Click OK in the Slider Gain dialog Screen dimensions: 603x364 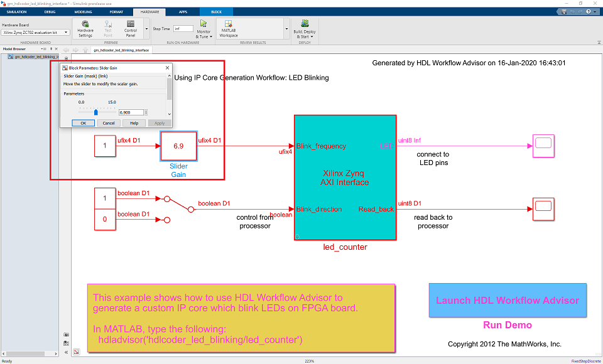[84, 123]
